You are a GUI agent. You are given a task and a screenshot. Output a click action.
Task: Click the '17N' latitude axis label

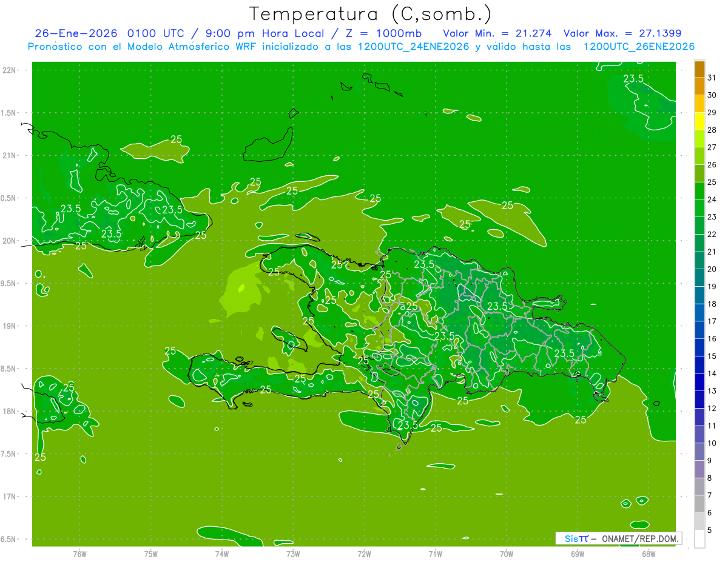10,497
